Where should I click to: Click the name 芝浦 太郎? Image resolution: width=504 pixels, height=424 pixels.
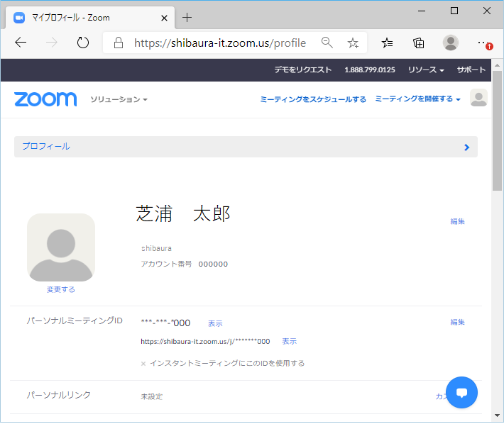click(183, 213)
